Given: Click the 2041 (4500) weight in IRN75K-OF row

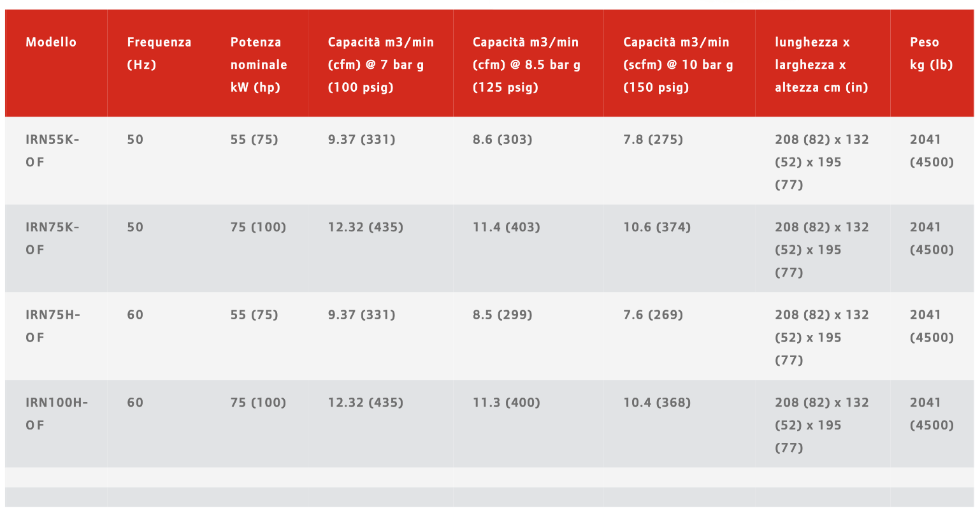Looking at the screenshot, I should (931, 238).
